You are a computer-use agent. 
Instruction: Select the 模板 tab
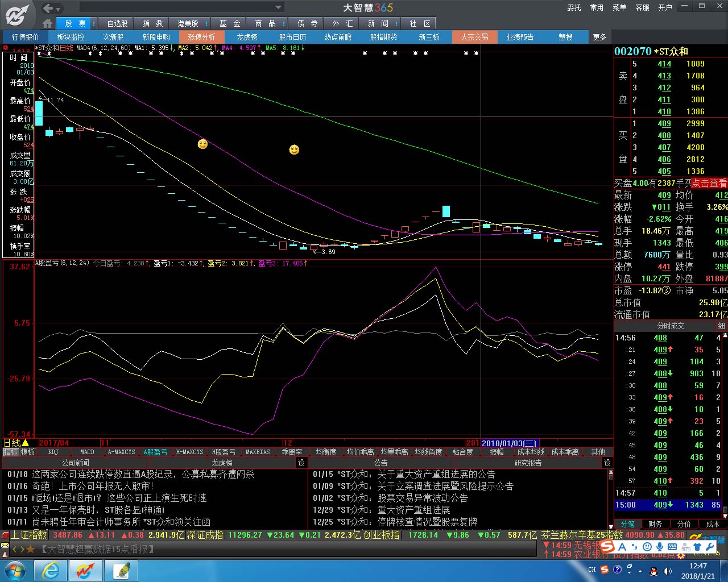[x=28, y=452]
